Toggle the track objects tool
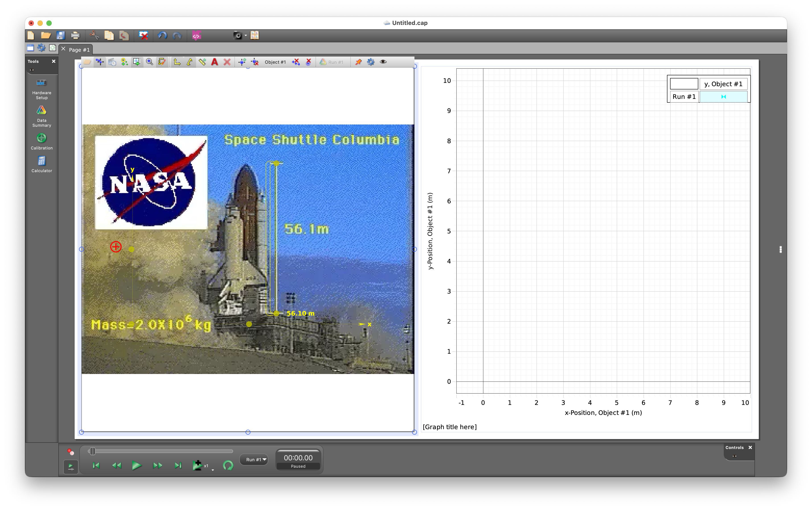This screenshot has width=812, height=510. point(100,62)
